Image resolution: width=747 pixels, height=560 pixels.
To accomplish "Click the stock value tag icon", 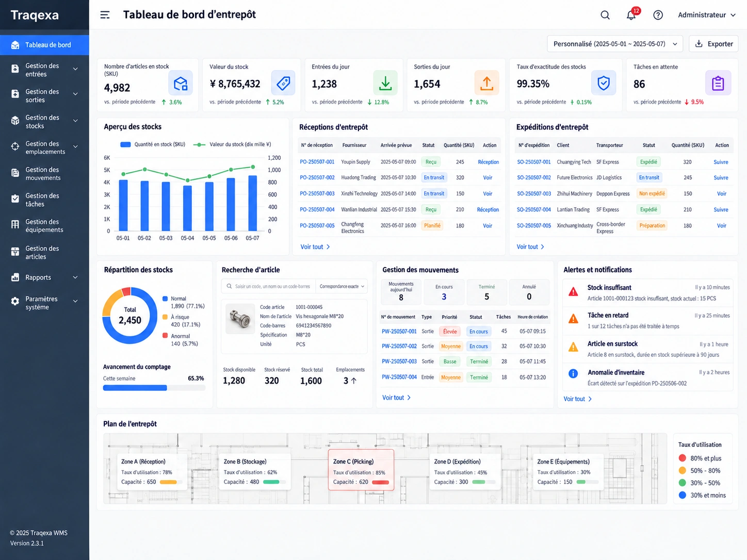I will (x=283, y=83).
